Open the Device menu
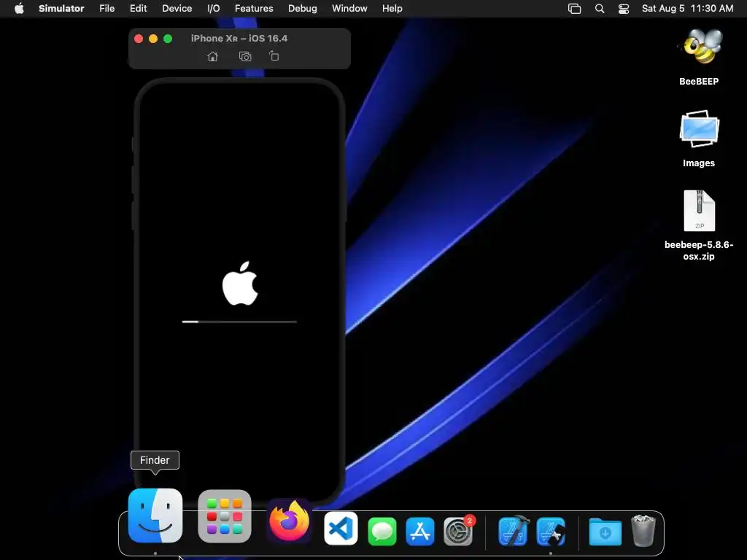The height and width of the screenshot is (560, 747). click(x=177, y=9)
